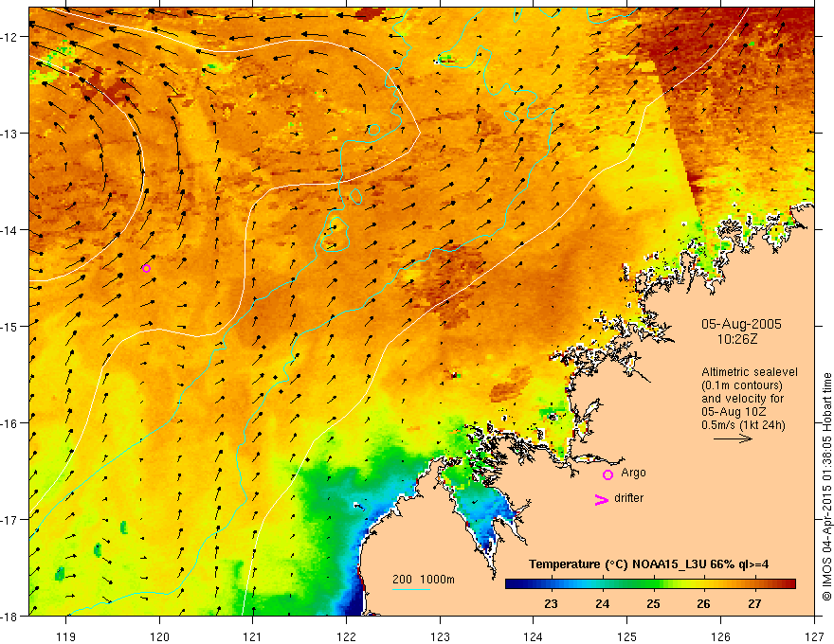Click the magenta Argo float marker on map
Viewport: 834px width, 644px height.
point(146,268)
